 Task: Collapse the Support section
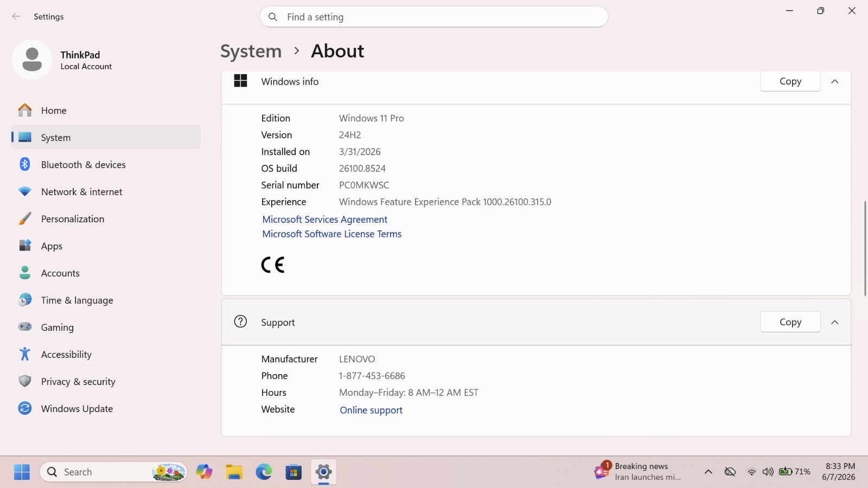tap(834, 322)
